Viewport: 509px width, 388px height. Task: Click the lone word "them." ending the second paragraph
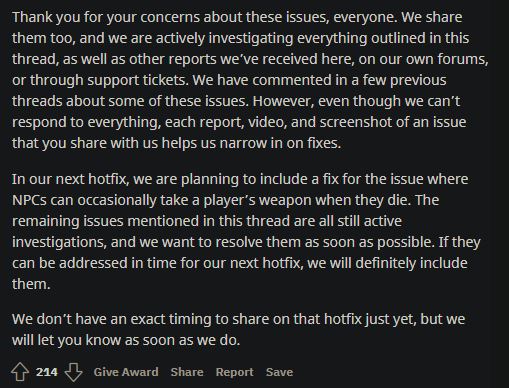[31, 284]
